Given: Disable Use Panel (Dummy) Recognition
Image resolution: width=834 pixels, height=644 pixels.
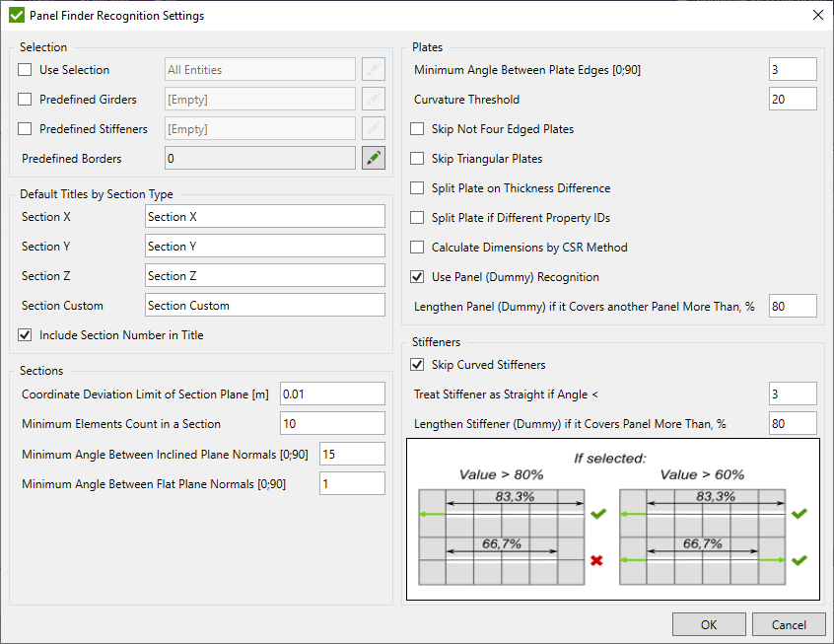Looking at the screenshot, I should tap(417, 276).
